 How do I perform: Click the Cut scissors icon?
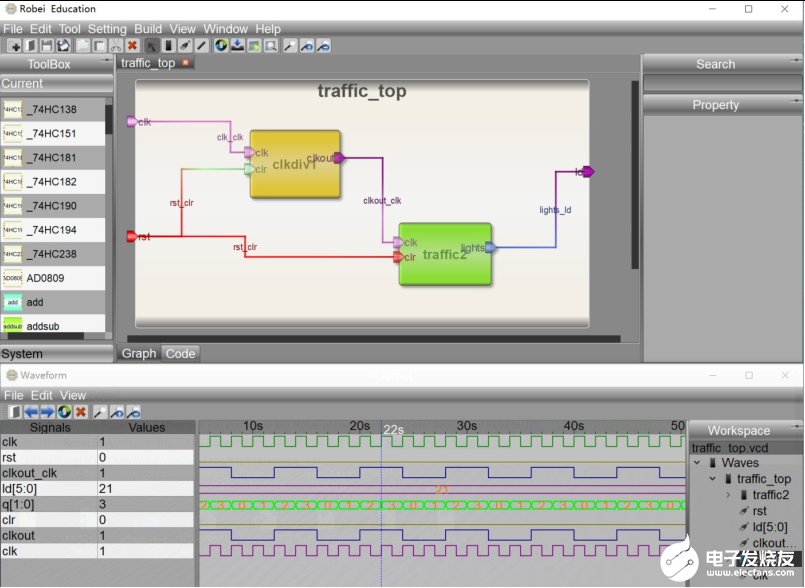click(116, 46)
